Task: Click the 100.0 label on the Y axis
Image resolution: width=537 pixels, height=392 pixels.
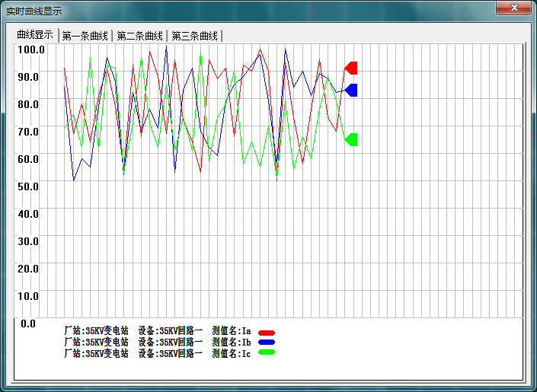Action: tap(32, 49)
